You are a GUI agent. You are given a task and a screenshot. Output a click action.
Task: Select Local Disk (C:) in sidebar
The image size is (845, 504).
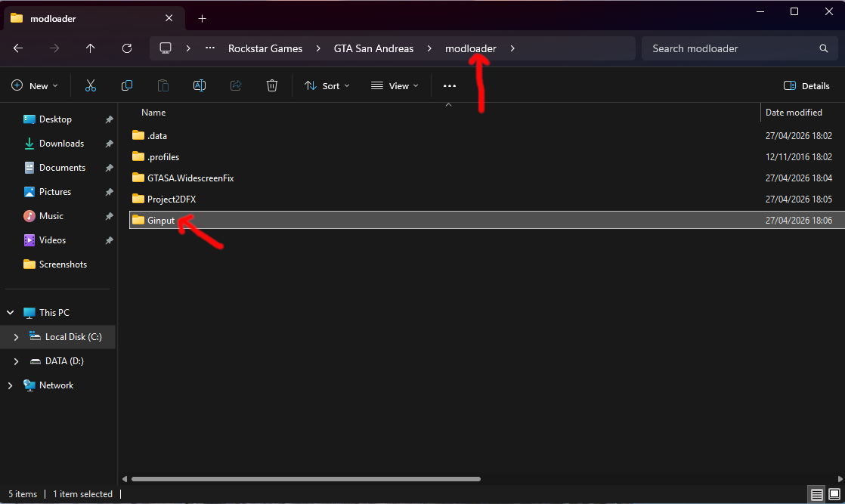click(x=73, y=337)
